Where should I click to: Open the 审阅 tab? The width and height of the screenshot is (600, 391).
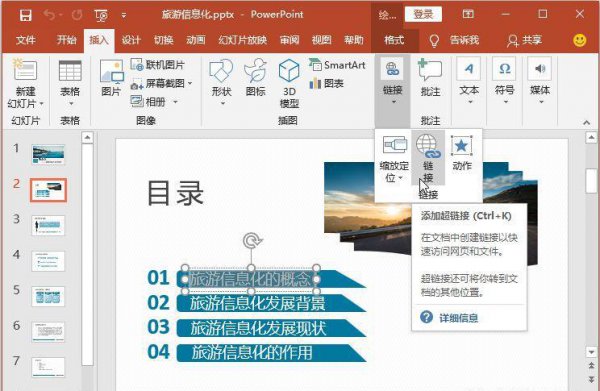[289, 40]
